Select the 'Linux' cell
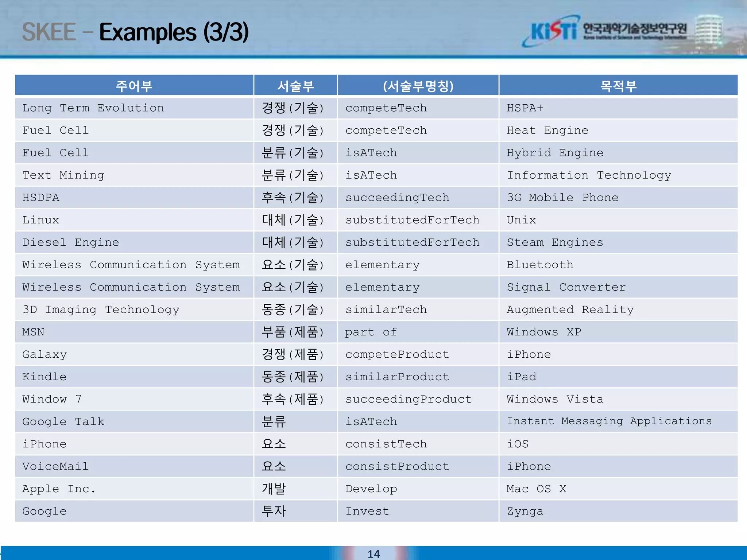Image resolution: width=747 pixels, height=560 pixels. 134,220
